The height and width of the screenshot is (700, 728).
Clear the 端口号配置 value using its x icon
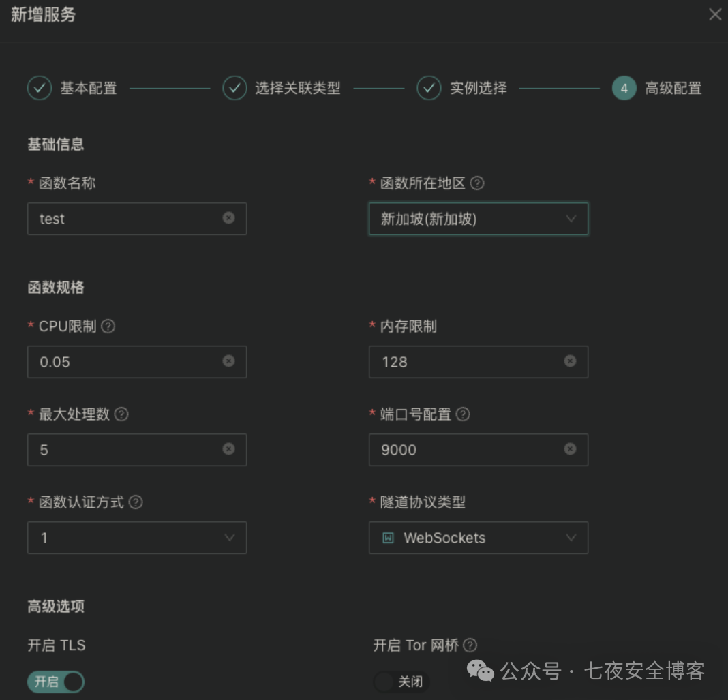tap(570, 449)
